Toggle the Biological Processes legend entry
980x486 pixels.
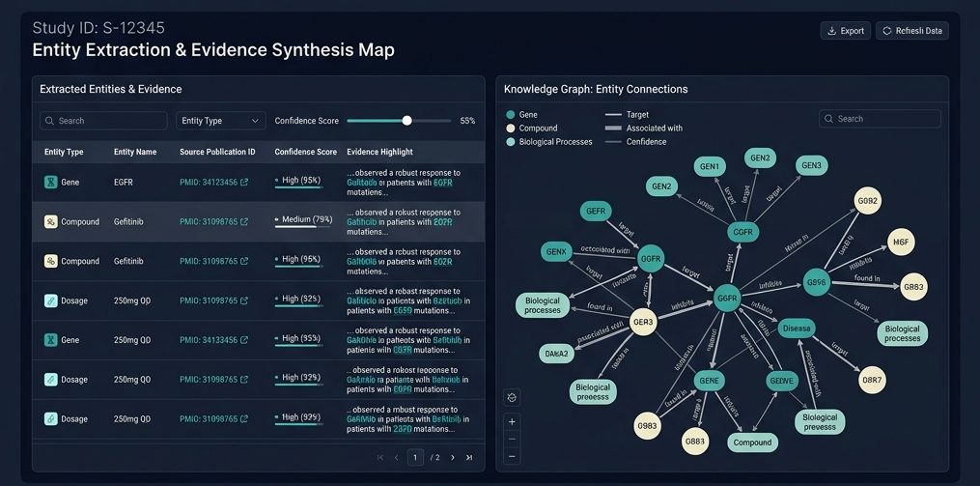548,142
